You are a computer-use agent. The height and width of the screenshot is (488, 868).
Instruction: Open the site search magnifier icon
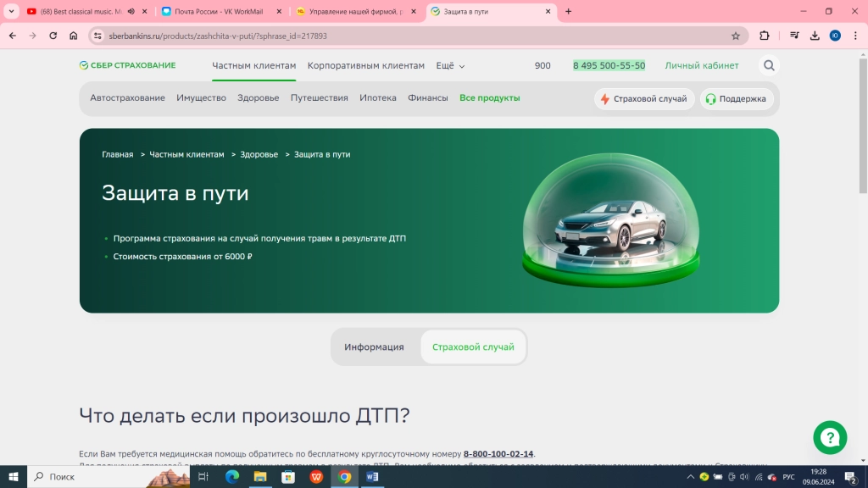pos(769,65)
